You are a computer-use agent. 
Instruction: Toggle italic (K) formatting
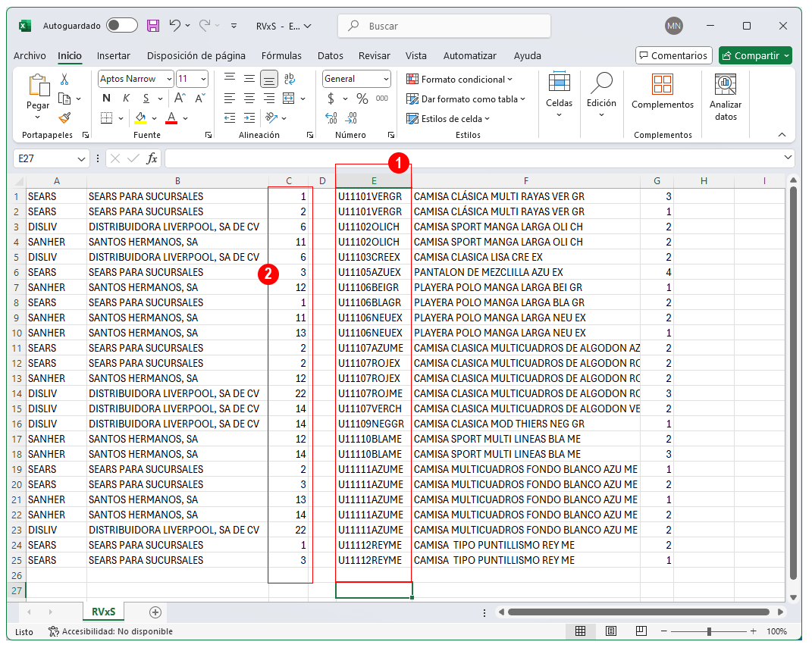(127, 99)
